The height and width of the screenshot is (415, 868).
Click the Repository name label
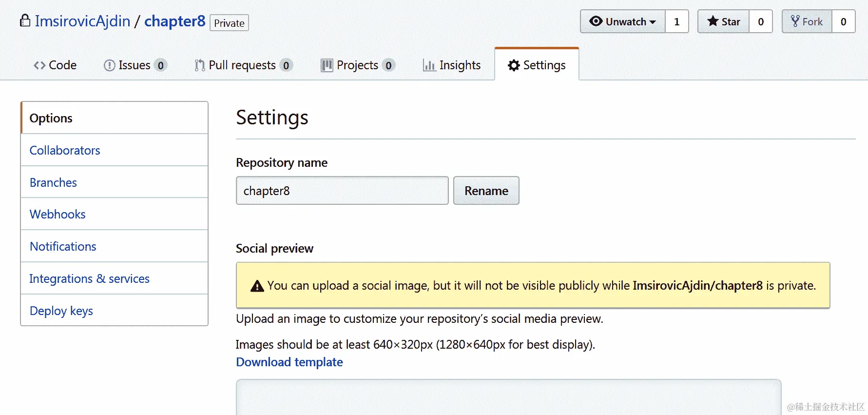pyautogui.click(x=282, y=163)
